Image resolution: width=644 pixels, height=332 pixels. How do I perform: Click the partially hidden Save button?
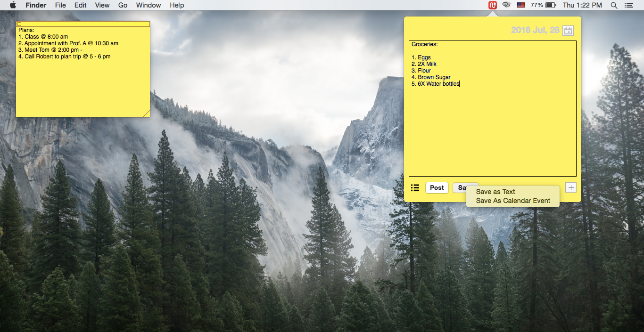tap(460, 188)
